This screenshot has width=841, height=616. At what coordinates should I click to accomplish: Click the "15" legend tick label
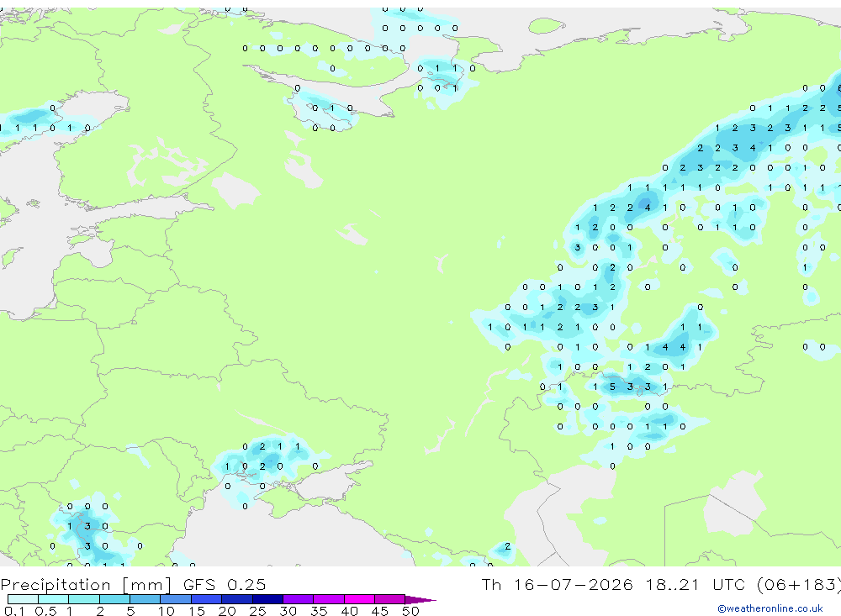coord(196,611)
